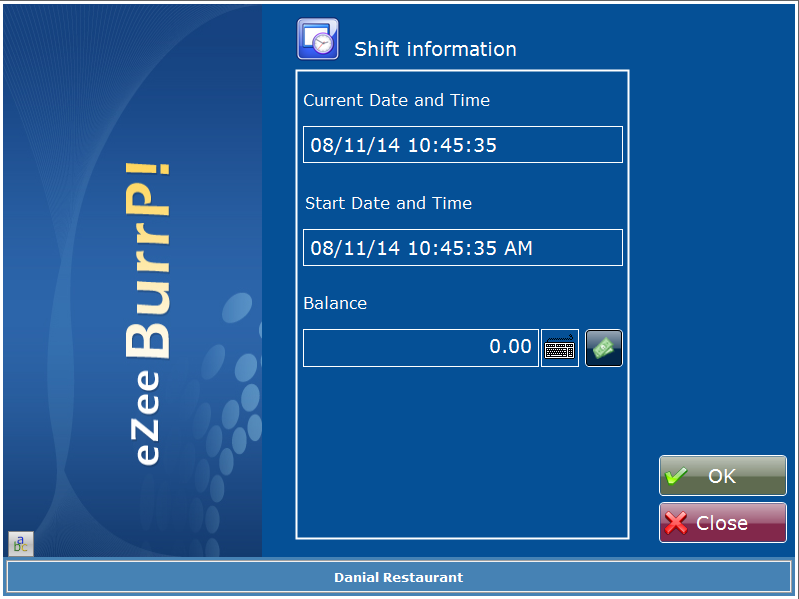
Task: Confirm shift with the OK button
Action: click(x=723, y=476)
